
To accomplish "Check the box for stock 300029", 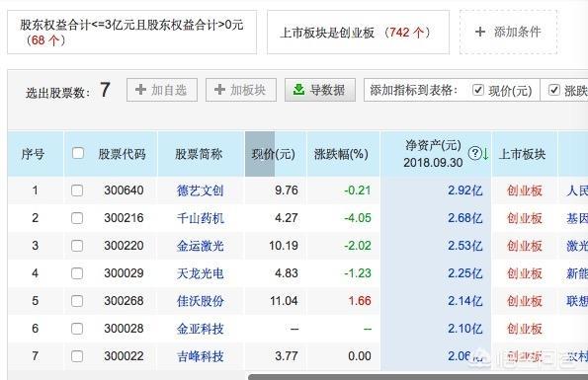I will [77, 273].
